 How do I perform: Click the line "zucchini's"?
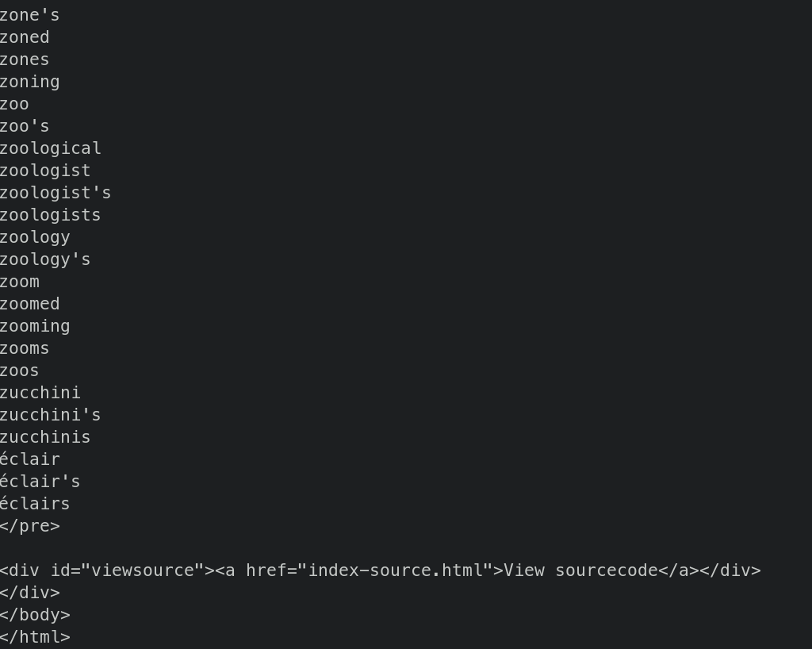(x=51, y=415)
